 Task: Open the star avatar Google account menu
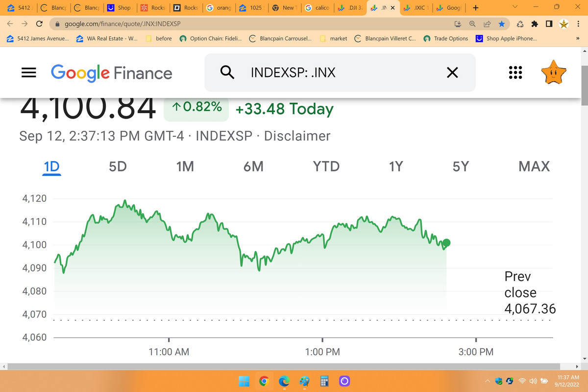(x=554, y=73)
